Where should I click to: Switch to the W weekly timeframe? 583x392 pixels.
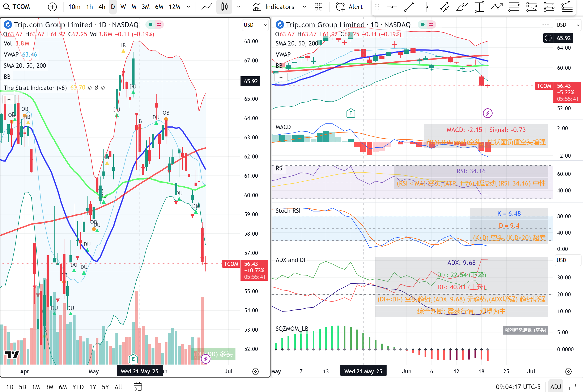coord(123,7)
